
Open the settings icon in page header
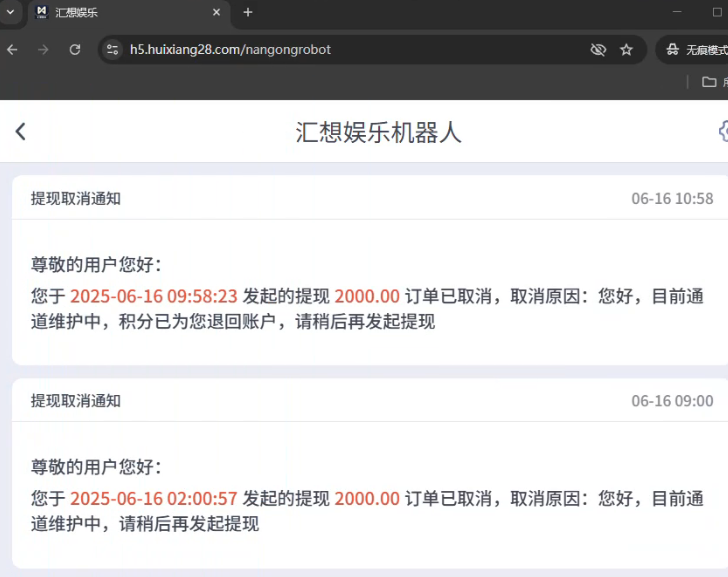(723, 131)
